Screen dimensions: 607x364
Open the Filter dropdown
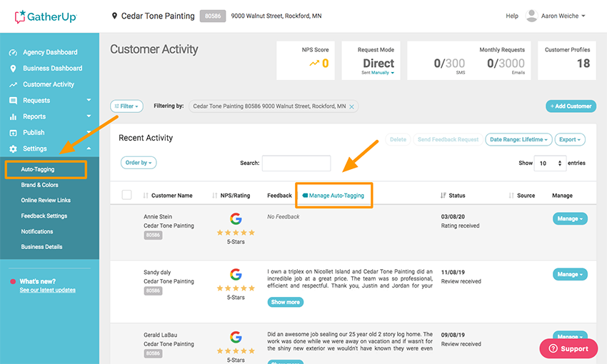[126, 106]
